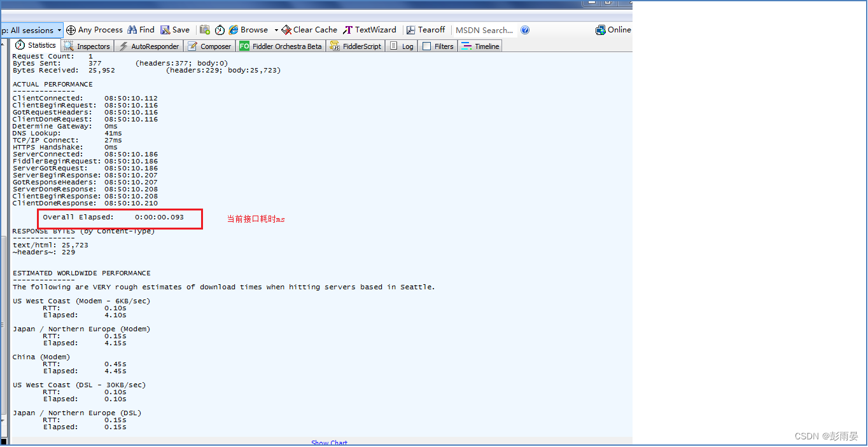868x447 pixels.
Task: Click 'ESTIMATED WORLDWIDE PERFORMANCE' heading
Action: (81, 273)
